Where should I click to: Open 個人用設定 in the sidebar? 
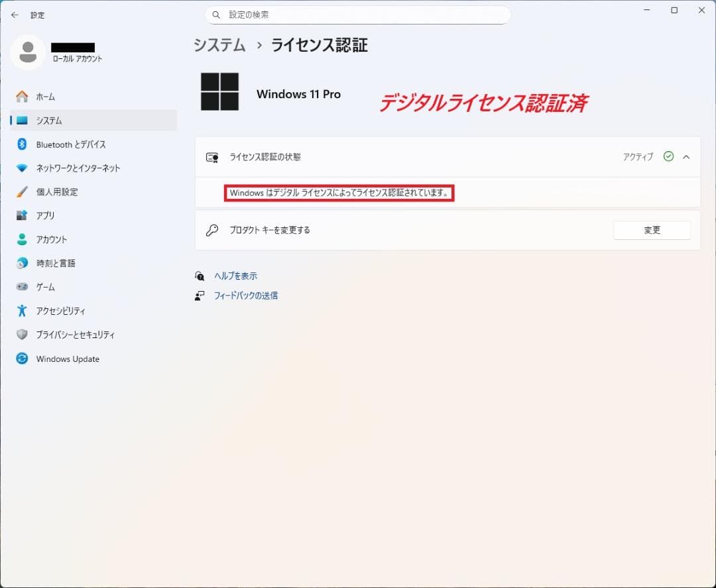coord(93,192)
